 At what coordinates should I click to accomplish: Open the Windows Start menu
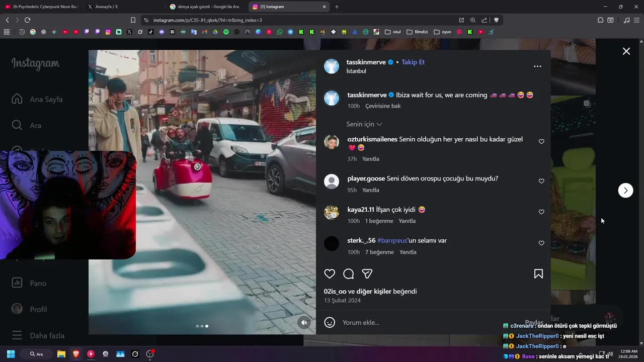click(x=11, y=354)
